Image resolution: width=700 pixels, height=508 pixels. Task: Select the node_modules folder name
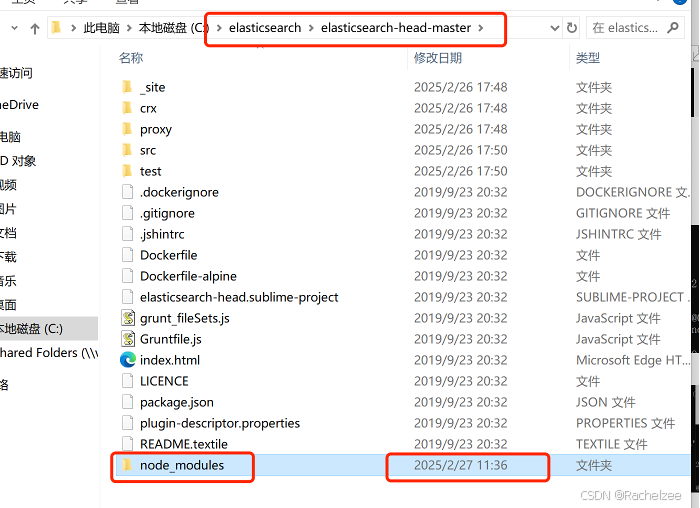(x=182, y=465)
